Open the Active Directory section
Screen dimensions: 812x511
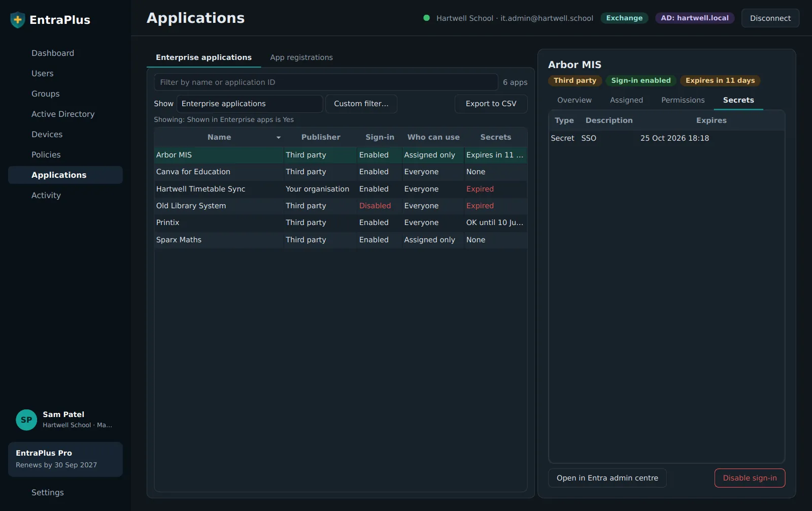(65, 114)
